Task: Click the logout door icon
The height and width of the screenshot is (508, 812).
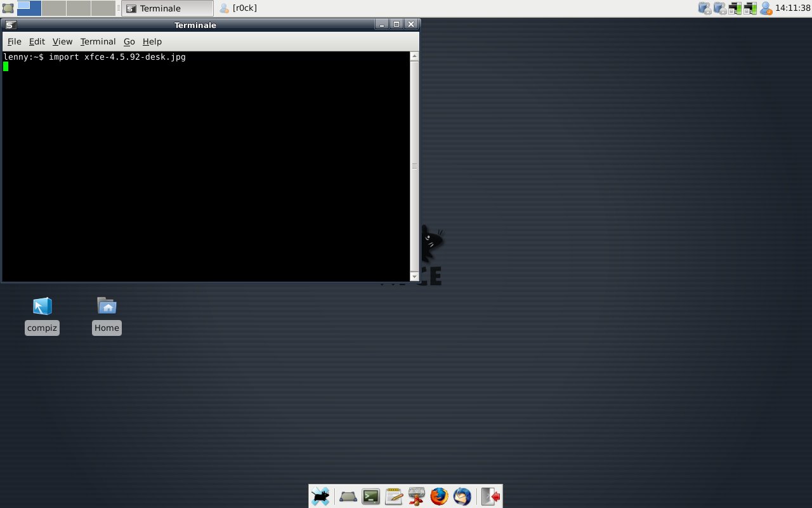Action: 490,496
